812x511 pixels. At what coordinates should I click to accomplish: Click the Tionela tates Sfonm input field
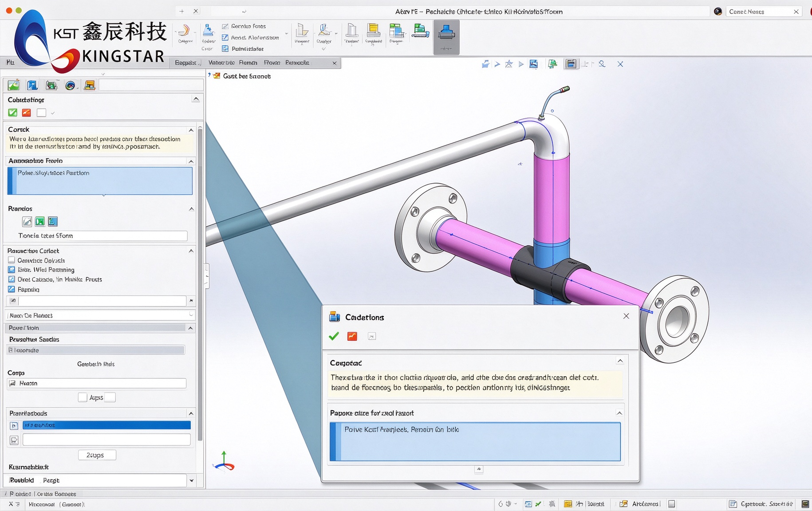coord(102,236)
